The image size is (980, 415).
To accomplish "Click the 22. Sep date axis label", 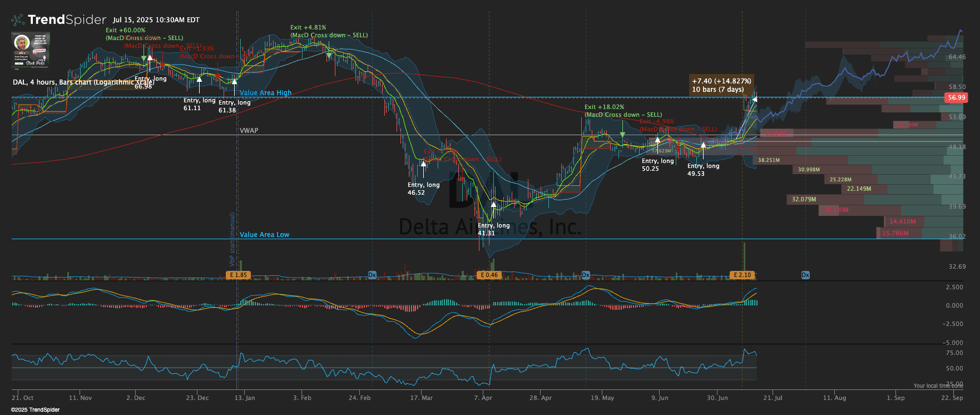I will [952, 398].
